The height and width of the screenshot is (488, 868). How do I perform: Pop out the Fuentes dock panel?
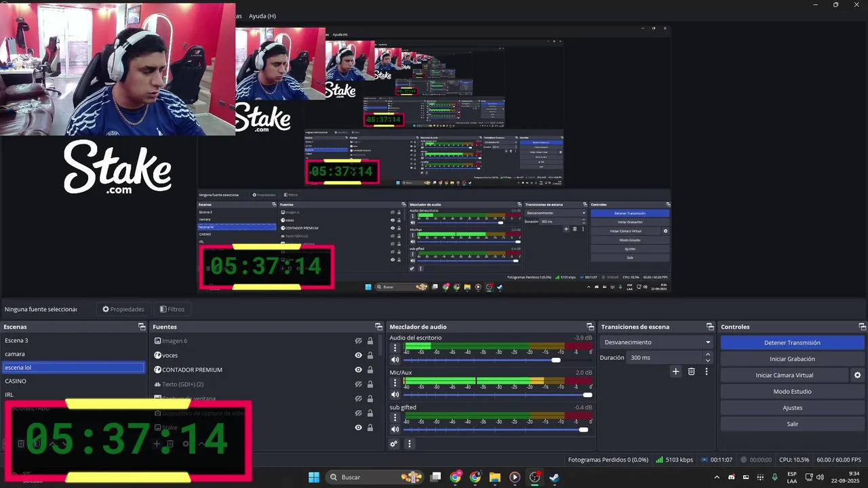pyautogui.click(x=378, y=327)
